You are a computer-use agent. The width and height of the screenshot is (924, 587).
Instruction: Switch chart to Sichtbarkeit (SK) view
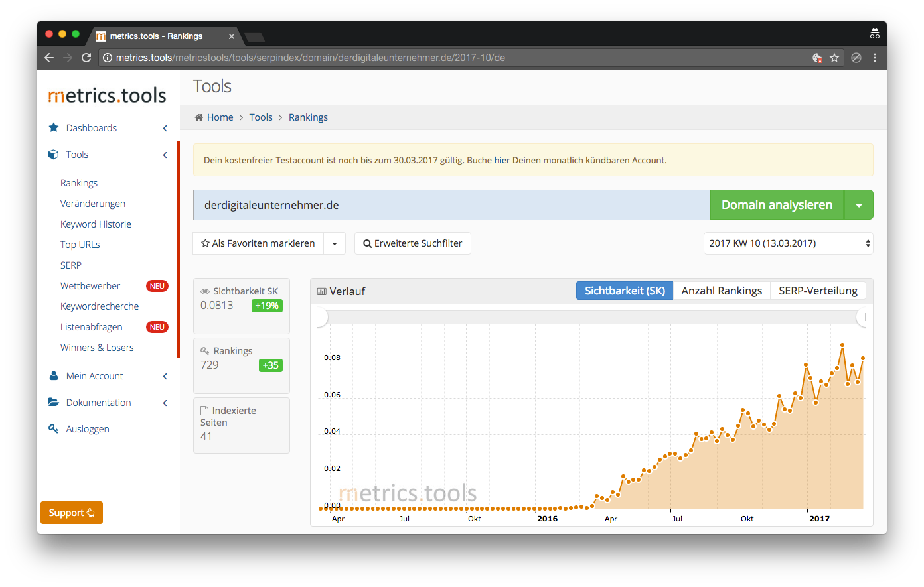[x=624, y=291]
